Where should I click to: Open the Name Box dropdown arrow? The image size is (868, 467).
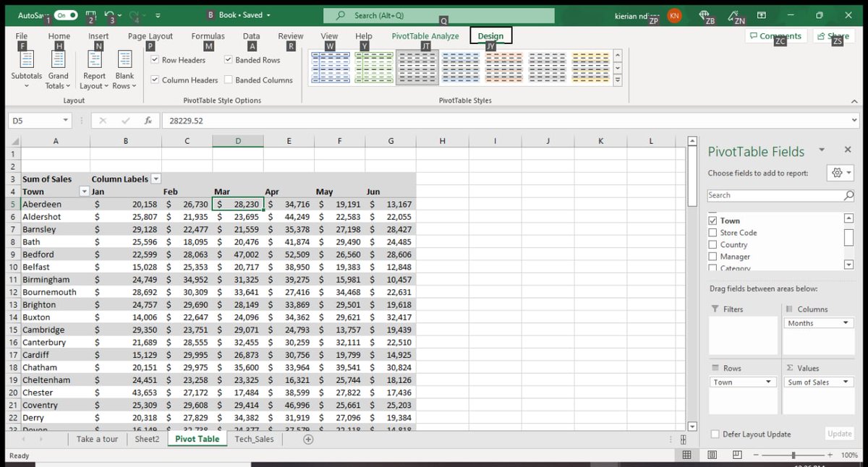tap(66, 121)
